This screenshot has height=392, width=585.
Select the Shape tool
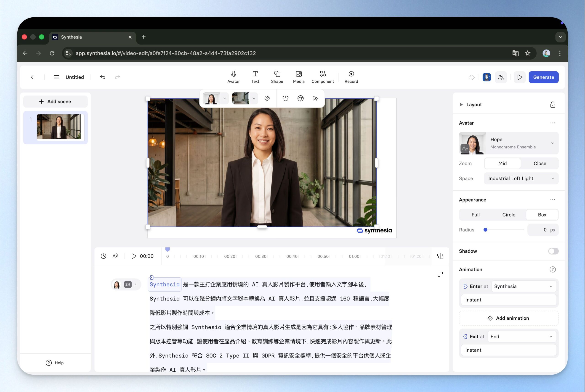tap(277, 77)
